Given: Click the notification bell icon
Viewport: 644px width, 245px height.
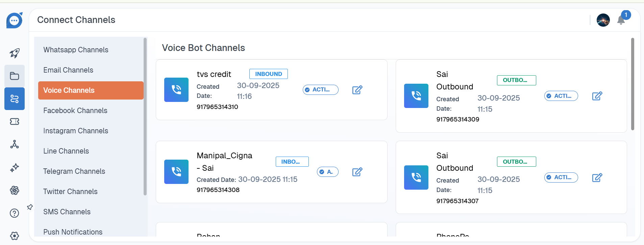Looking at the screenshot, I should [x=621, y=20].
